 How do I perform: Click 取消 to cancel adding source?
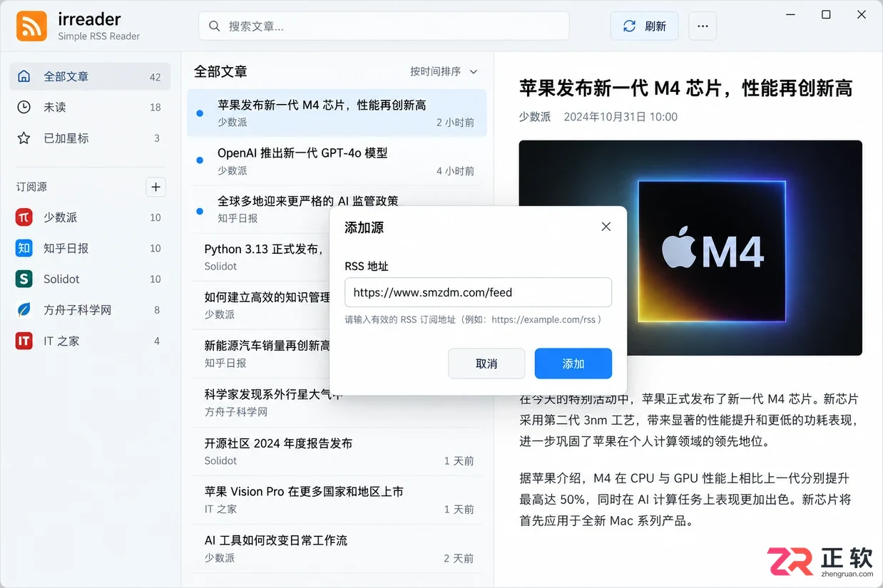tap(486, 363)
